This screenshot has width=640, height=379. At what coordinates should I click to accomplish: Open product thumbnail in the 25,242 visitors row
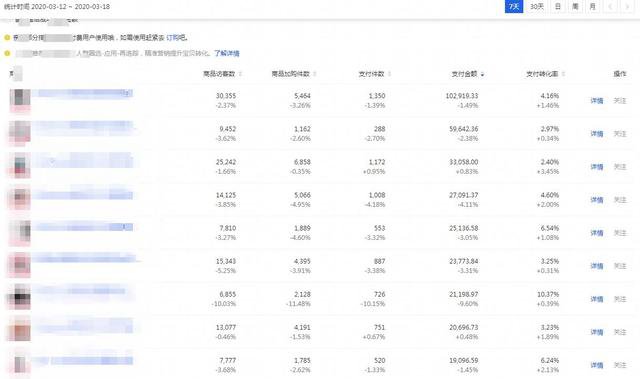20,166
